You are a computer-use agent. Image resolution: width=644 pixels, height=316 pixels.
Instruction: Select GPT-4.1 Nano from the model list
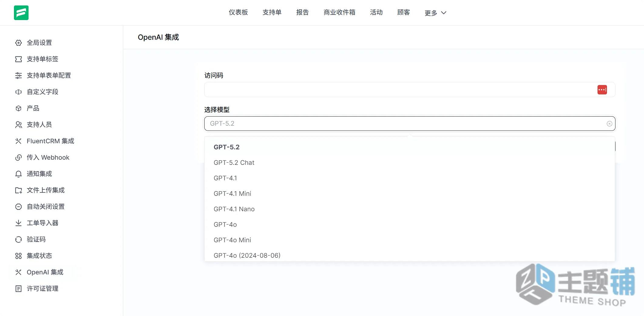click(410, 209)
